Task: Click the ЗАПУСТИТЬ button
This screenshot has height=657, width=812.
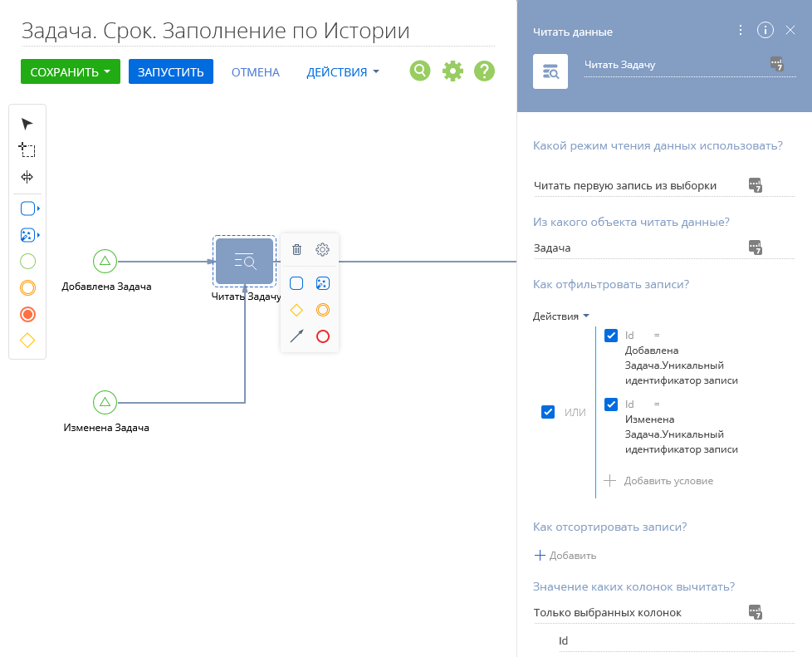Action: (x=171, y=71)
